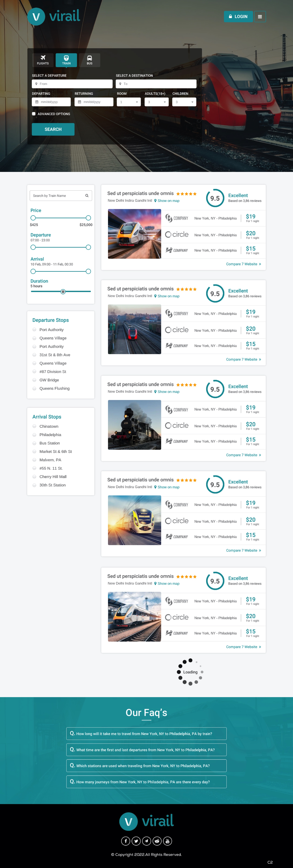Screen dimensions: 293x868
Task: Switch to the BUS tab
Action: pyautogui.click(x=89, y=60)
